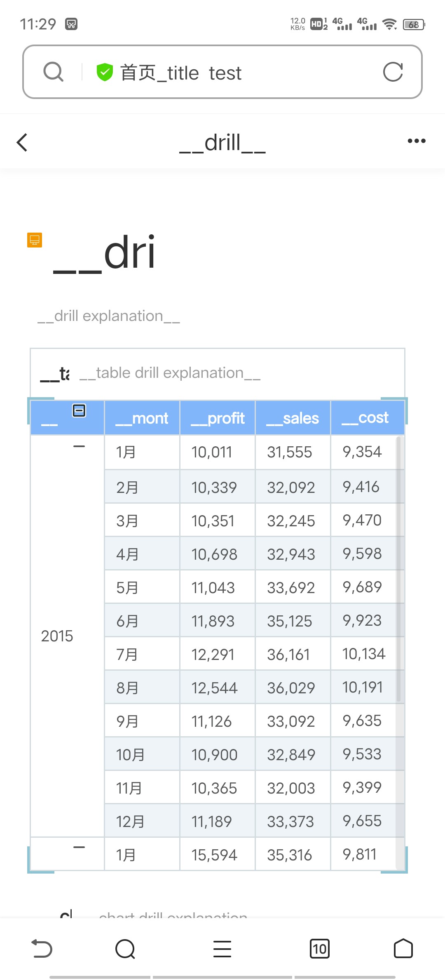This screenshot has height=980, width=445.
Task: Tap the green security shield icon
Action: coord(105,72)
